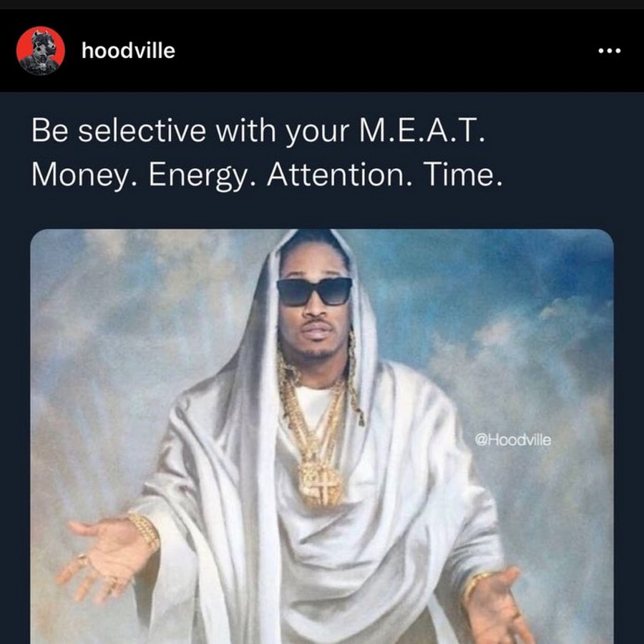Click the "M.E.A.T." acronym in the post

[x=421, y=130]
